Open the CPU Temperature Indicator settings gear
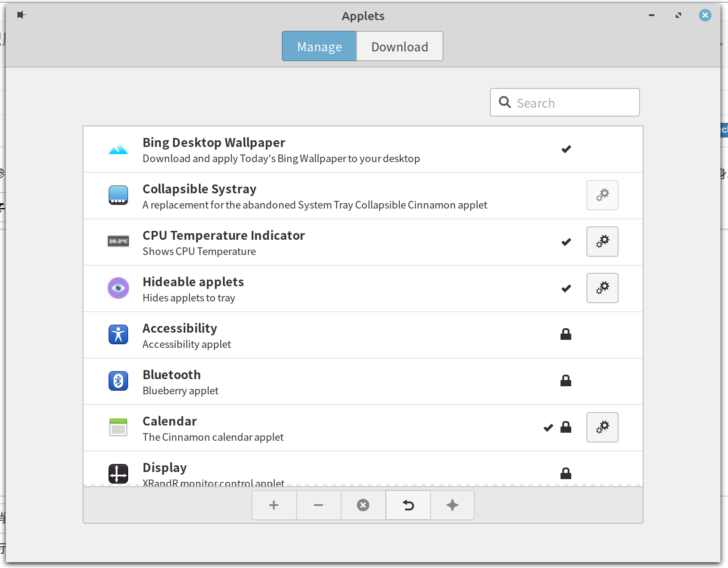 (x=602, y=242)
